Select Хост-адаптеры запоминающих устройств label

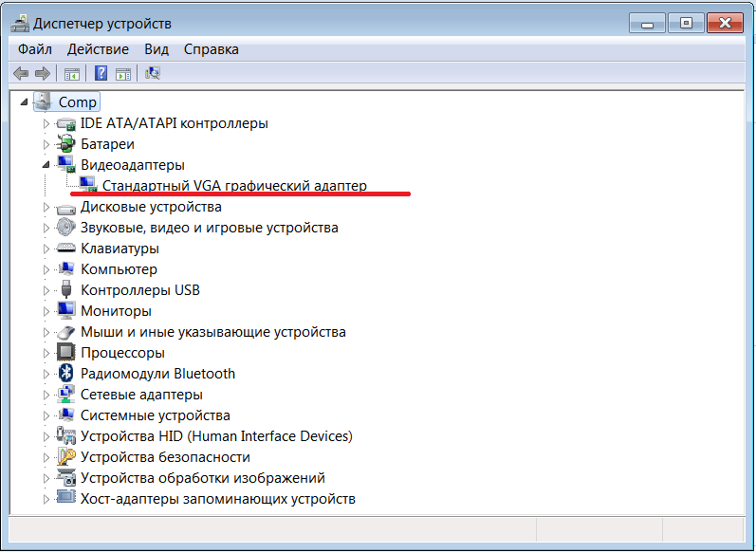tap(218, 499)
